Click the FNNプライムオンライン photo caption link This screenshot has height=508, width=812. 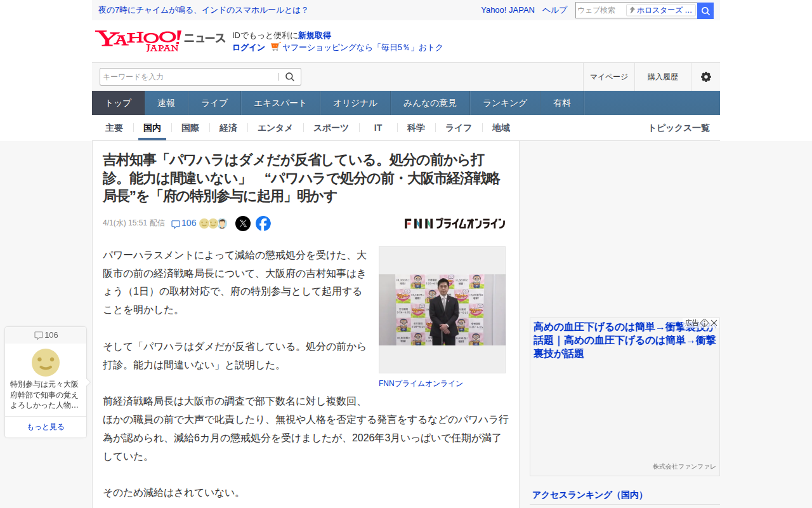tap(421, 384)
